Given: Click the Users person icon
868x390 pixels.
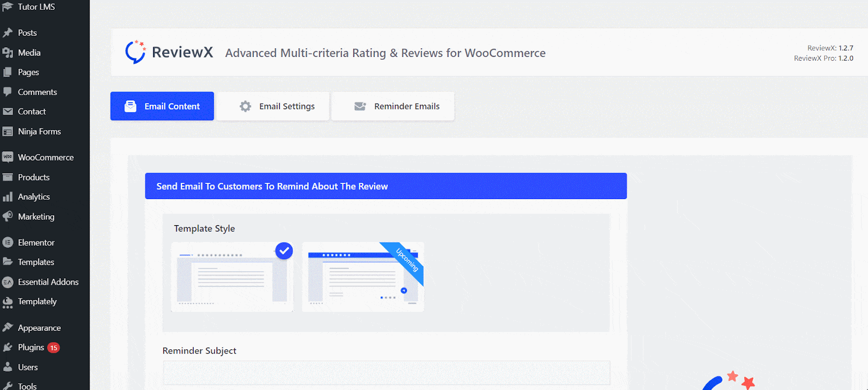Looking at the screenshot, I should [x=8, y=367].
